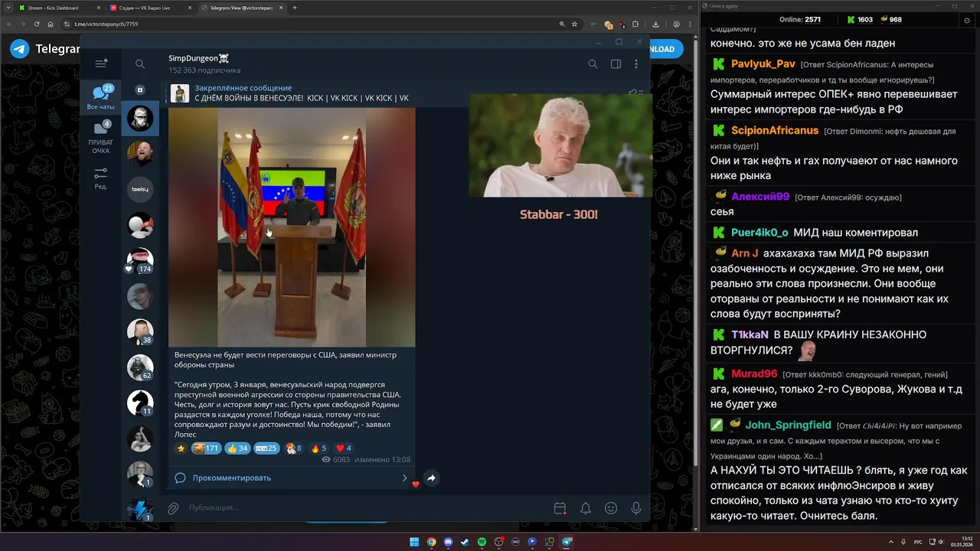
Task: Forward the post with share arrow
Action: point(431,478)
